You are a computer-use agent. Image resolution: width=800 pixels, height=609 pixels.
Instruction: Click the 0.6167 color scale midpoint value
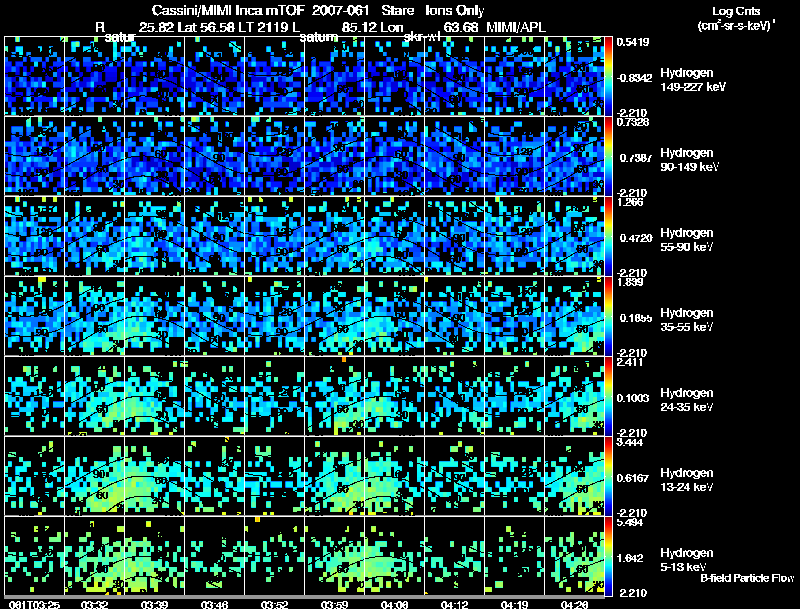coord(633,478)
